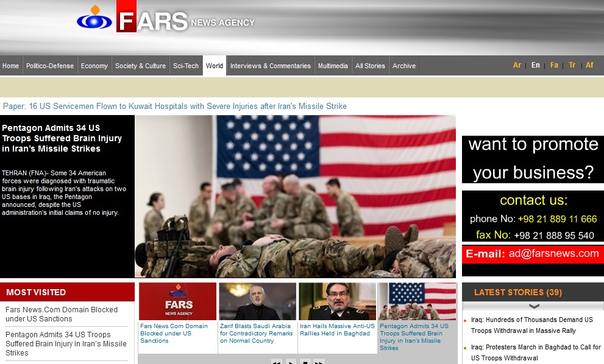Click the MOST VISITED header

point(67,292)
